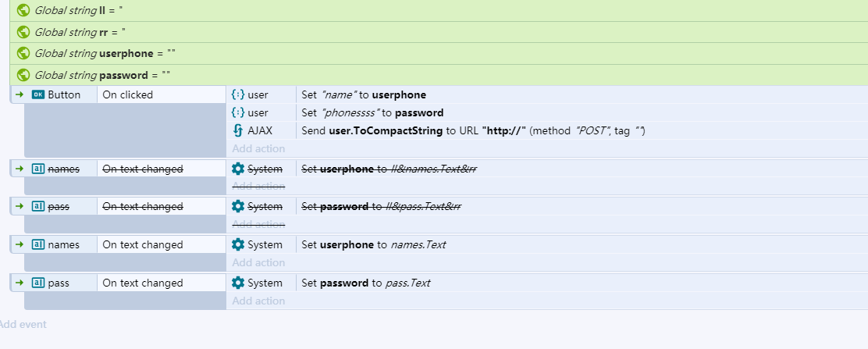The width and height of the screenshot is (868, 349).
Task: Select the Set phonessss to password action
Action: 582,112
